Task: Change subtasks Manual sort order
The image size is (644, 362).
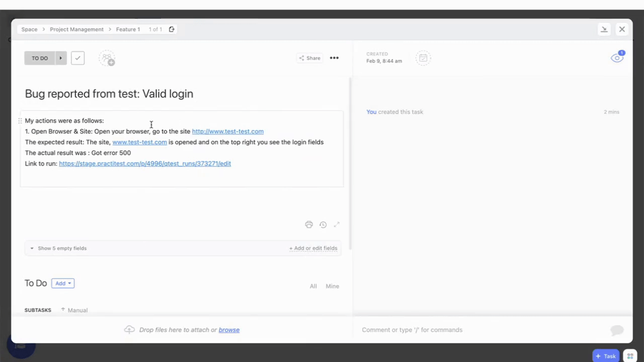Action: (74, 310)
